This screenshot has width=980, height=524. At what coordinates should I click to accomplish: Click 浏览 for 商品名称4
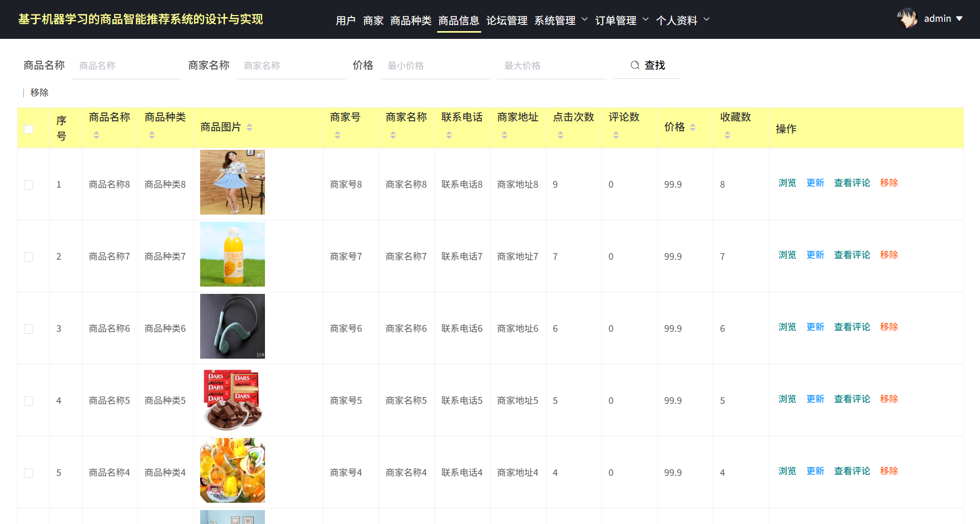tap(787, 471)
